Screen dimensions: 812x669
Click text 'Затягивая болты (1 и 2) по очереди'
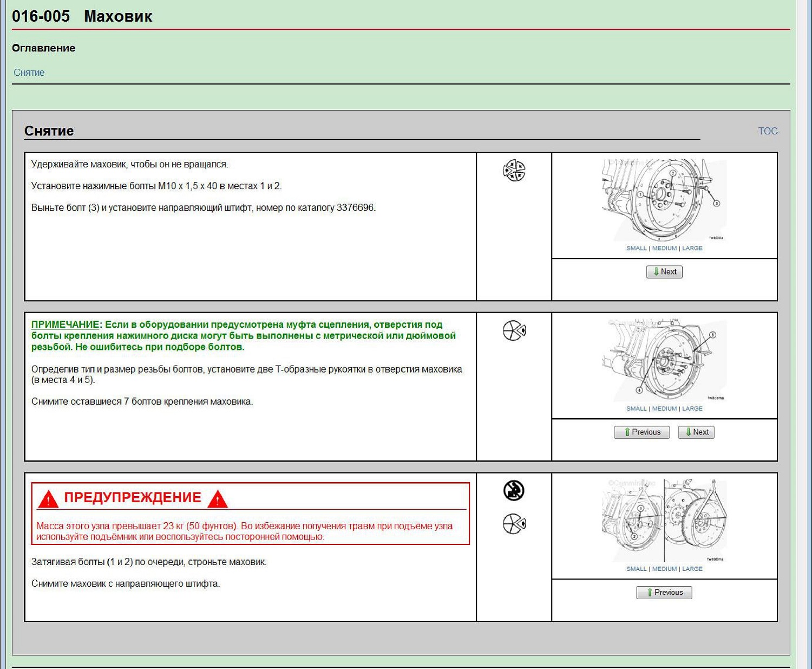(x=108, y=562)
